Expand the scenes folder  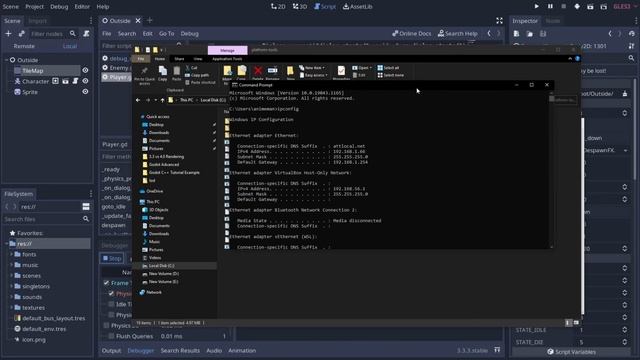tap(11, 275)
